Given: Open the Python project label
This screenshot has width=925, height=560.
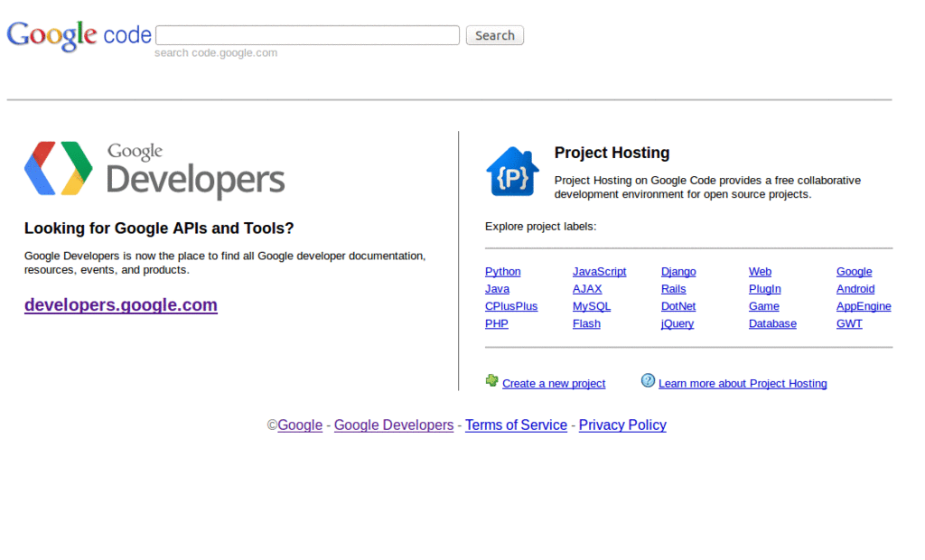Looking at the screenshot, I should point(502,272).
